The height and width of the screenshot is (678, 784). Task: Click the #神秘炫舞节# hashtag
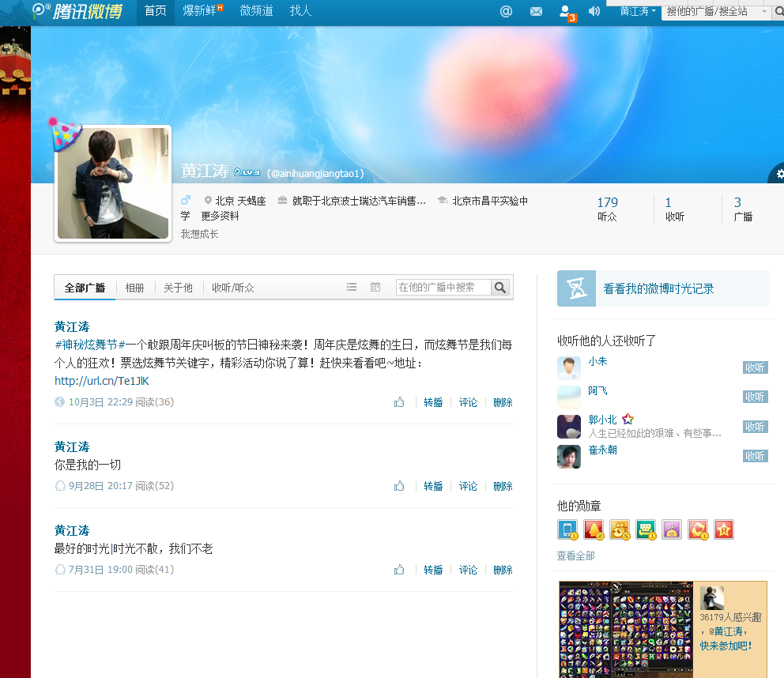pyautogui.click(x=89, y=345)
